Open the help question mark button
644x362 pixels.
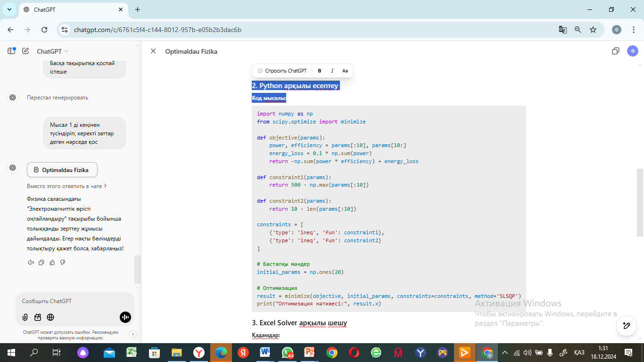click(133, 335)
